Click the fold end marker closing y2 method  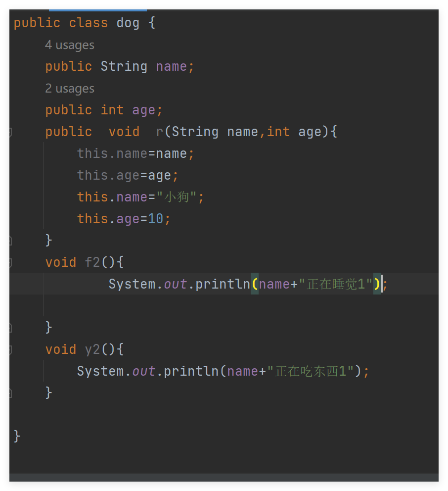coord(10,393)
